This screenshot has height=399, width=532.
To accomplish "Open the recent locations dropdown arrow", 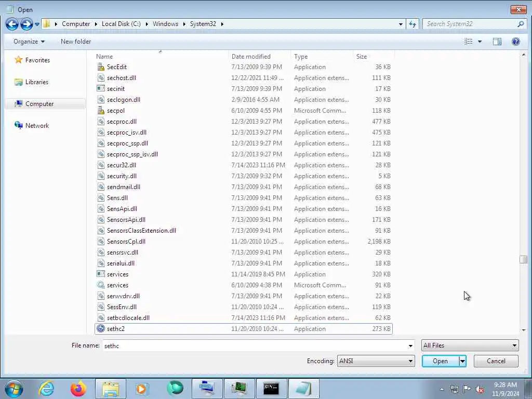I will point(37,24).
